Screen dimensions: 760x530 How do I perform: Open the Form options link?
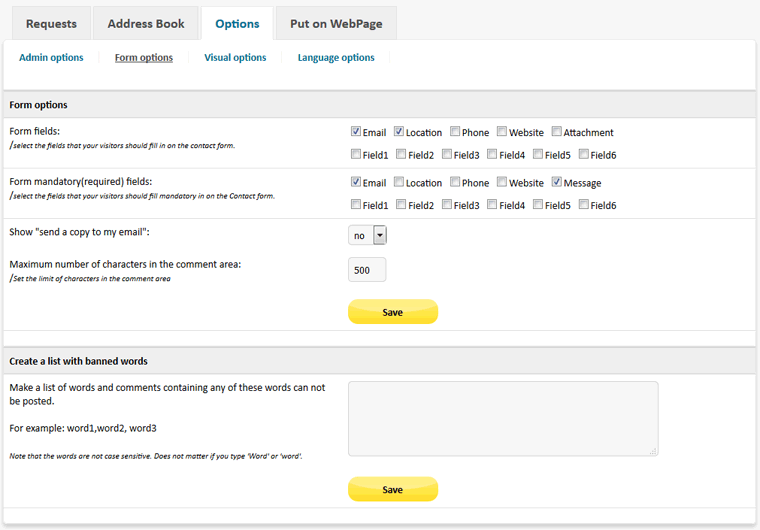(x=143, y=57)
